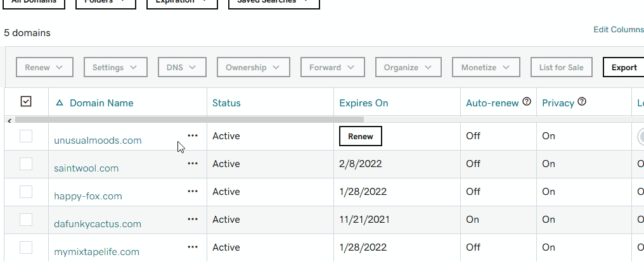
Task: Expand the Forward dropdown
Action: tap(333, 67)
